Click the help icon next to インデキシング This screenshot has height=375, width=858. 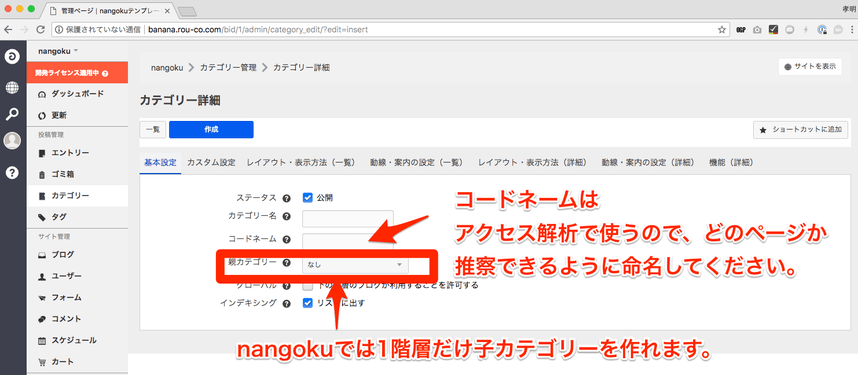pyautogui.click(x=286, y=303)
